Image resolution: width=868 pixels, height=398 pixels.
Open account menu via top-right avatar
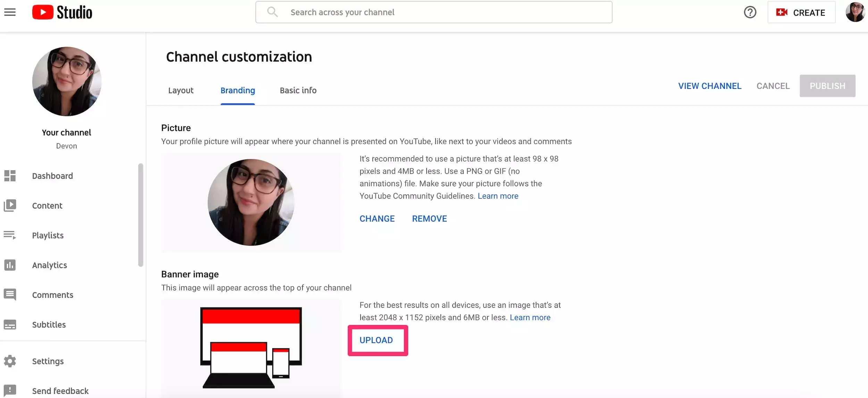click(855, 12)
